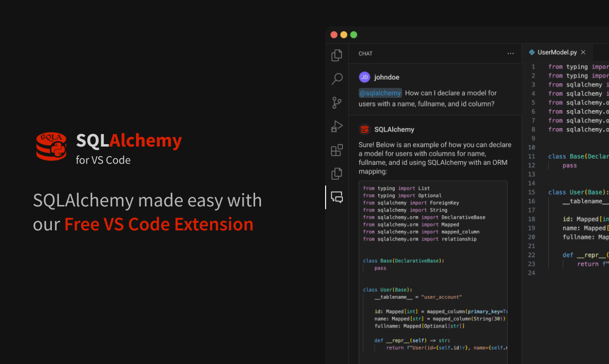Open Search from the activity bar
The height and width of the screenshot is (364, 609).
coord(337,79)
